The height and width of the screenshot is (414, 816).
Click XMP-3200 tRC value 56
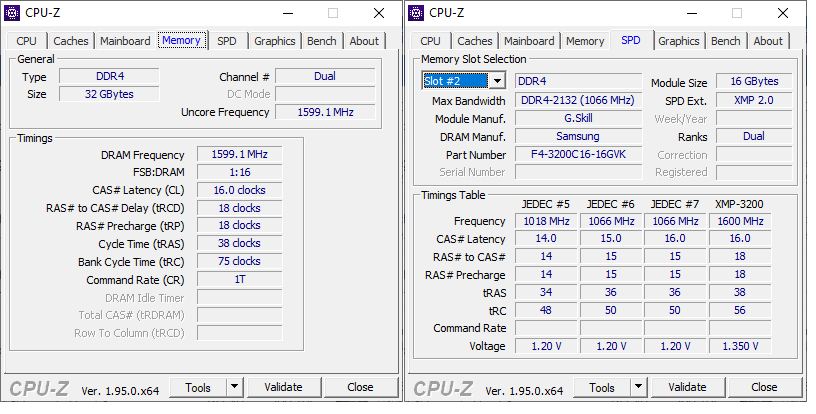740,310
